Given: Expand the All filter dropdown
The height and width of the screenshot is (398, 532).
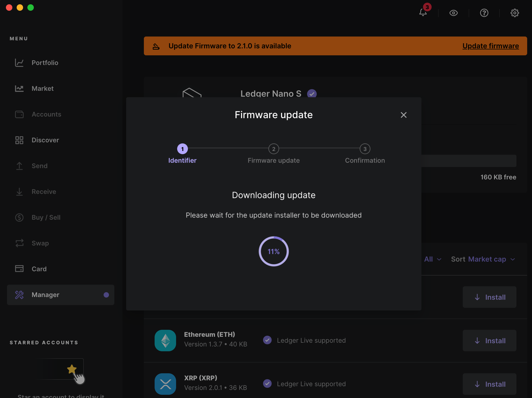Looking at the screenshot, I should coord(432,259).
